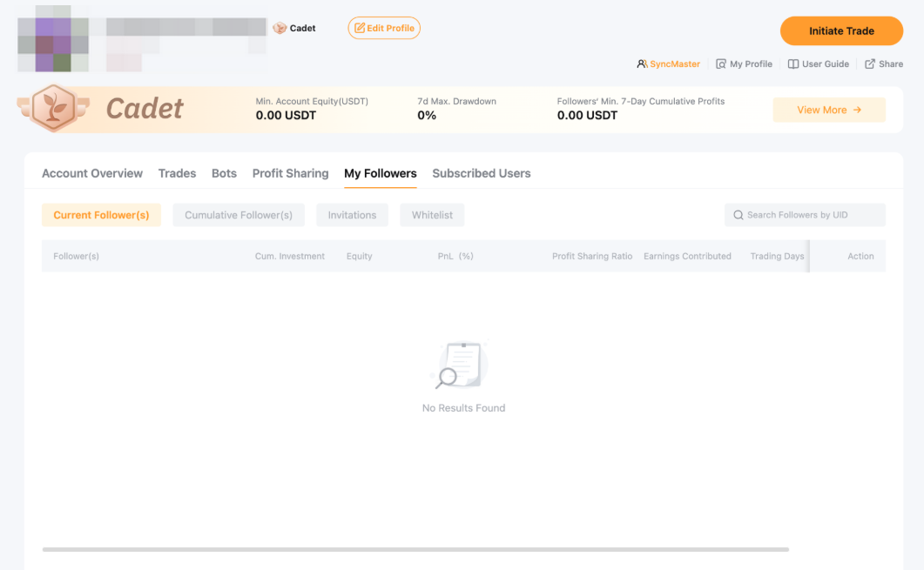The height and width of the screenshot is (570, 924).
Task: Show Cumulative Follower(s) list
Action: [239, 215]
